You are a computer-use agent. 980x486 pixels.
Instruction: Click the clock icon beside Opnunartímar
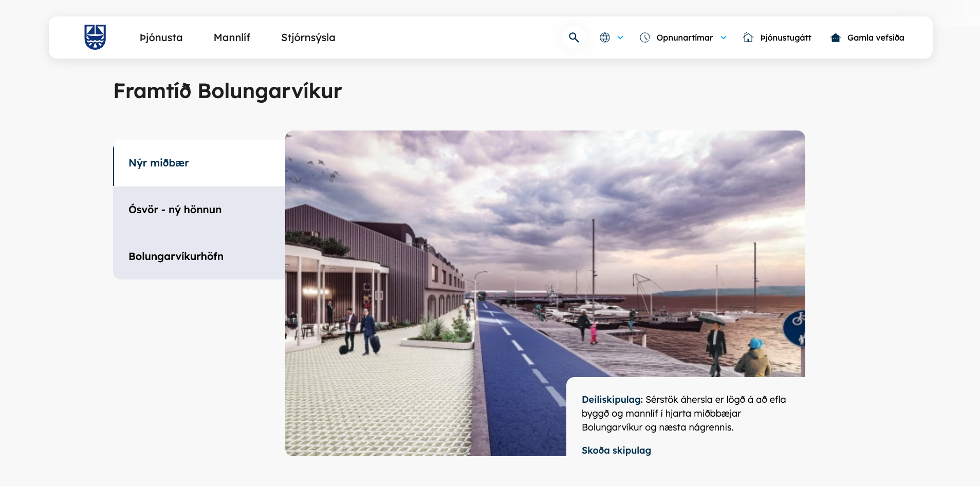[x=645, y=38]
